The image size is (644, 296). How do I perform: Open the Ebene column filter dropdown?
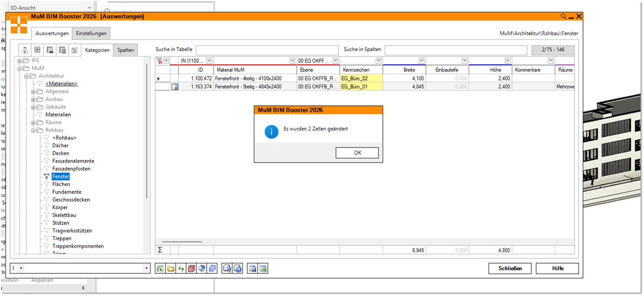[335, 61]
